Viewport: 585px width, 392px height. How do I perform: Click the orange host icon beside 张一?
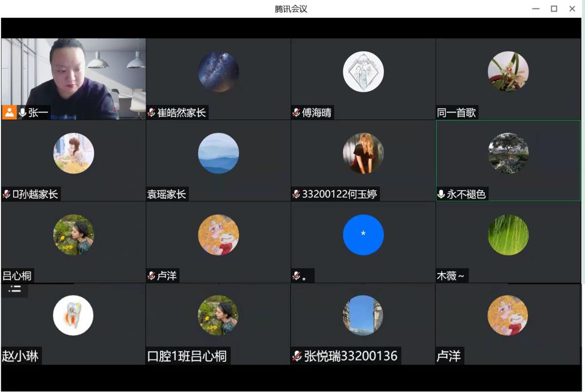[9, 112]
